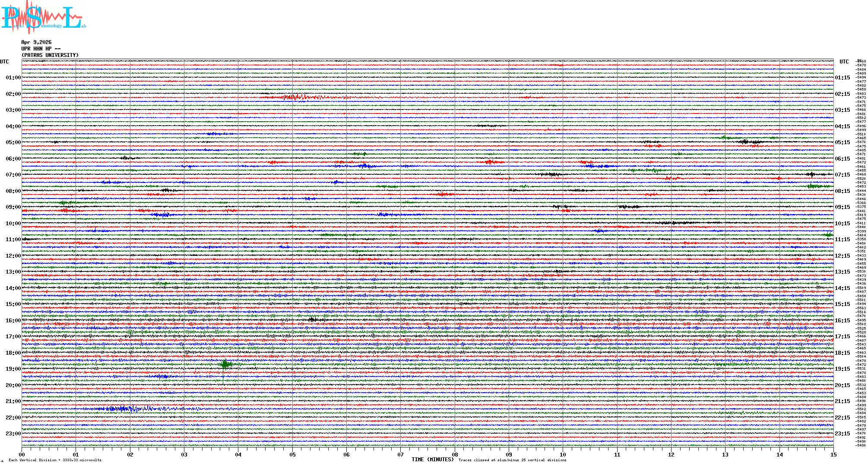Click the 'UPR HHN HP --' station label

41,49
